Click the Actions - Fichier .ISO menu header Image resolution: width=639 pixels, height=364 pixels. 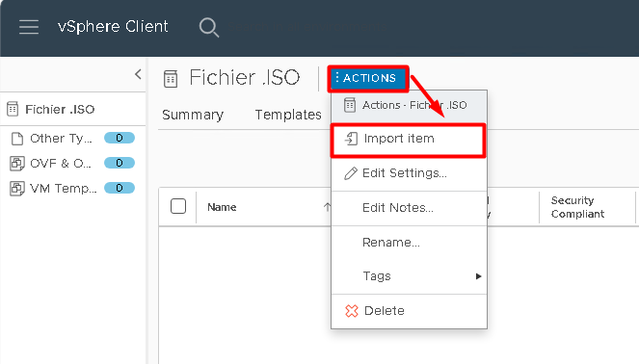410,105
